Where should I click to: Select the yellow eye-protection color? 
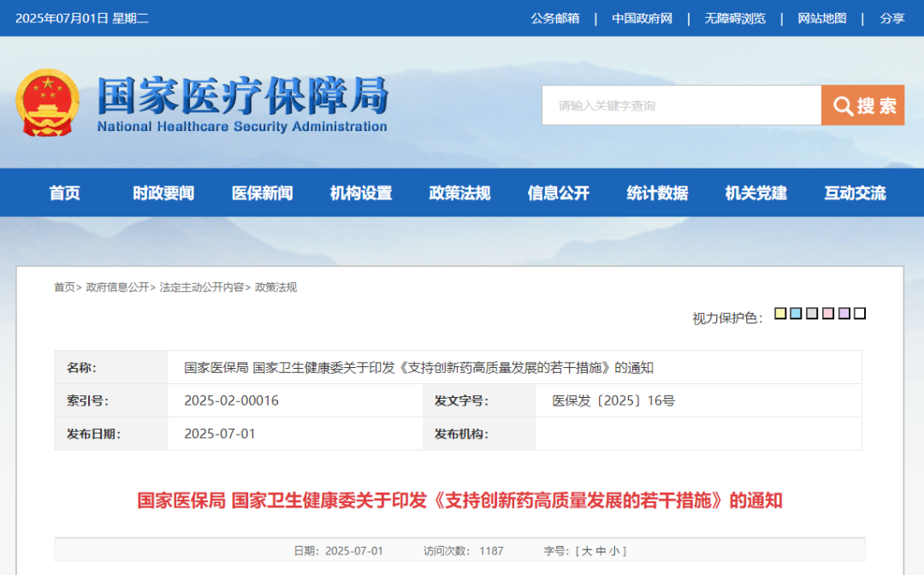pos(780,313)
